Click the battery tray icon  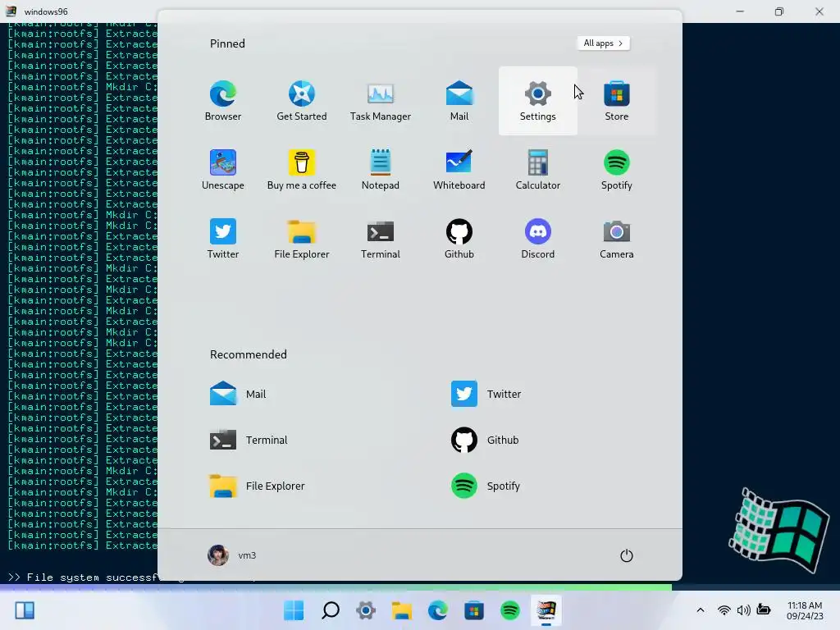coord(764,609)
